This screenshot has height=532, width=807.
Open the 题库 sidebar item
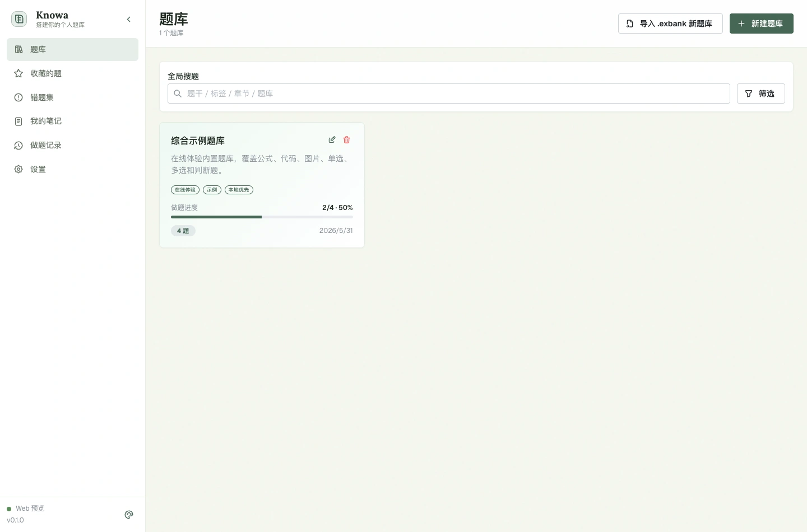point(72,49)
